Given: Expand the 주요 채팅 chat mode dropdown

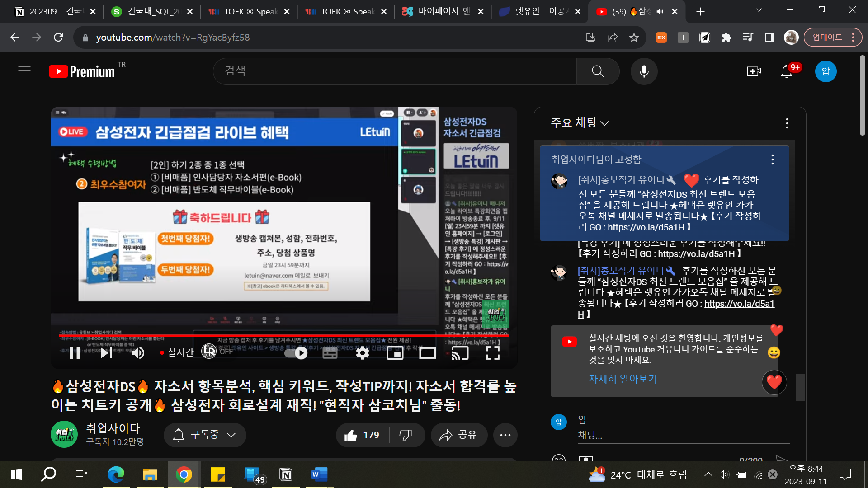Looking at the screenshot, I should [580, 122].
